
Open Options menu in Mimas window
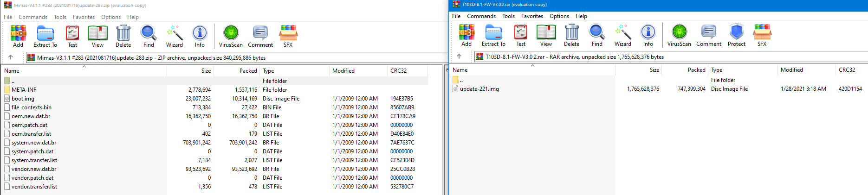[x=111, y=17]
